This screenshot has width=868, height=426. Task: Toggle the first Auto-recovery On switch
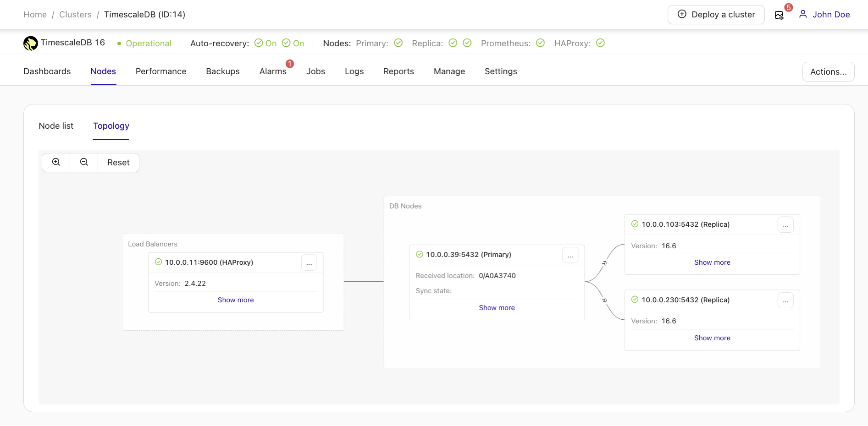pyautogui.click(x=258, y=43)
